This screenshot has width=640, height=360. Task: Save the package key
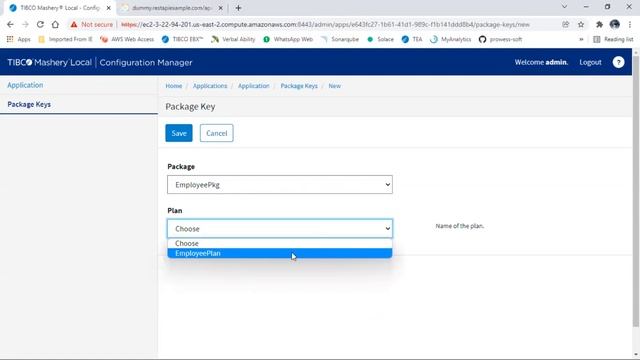click(179, 133)
